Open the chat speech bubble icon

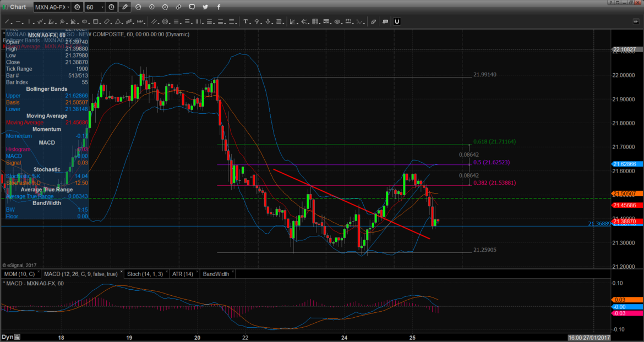click(x=192, y=7)
